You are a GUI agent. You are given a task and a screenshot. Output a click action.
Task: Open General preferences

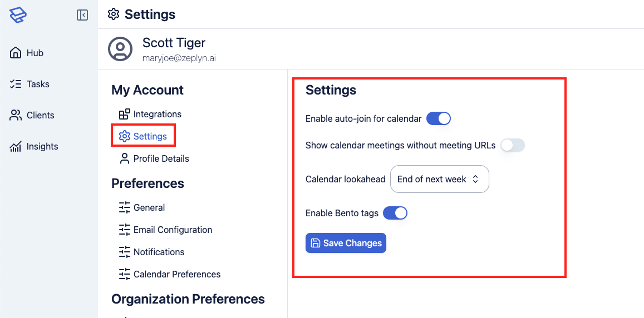(149, 208)
